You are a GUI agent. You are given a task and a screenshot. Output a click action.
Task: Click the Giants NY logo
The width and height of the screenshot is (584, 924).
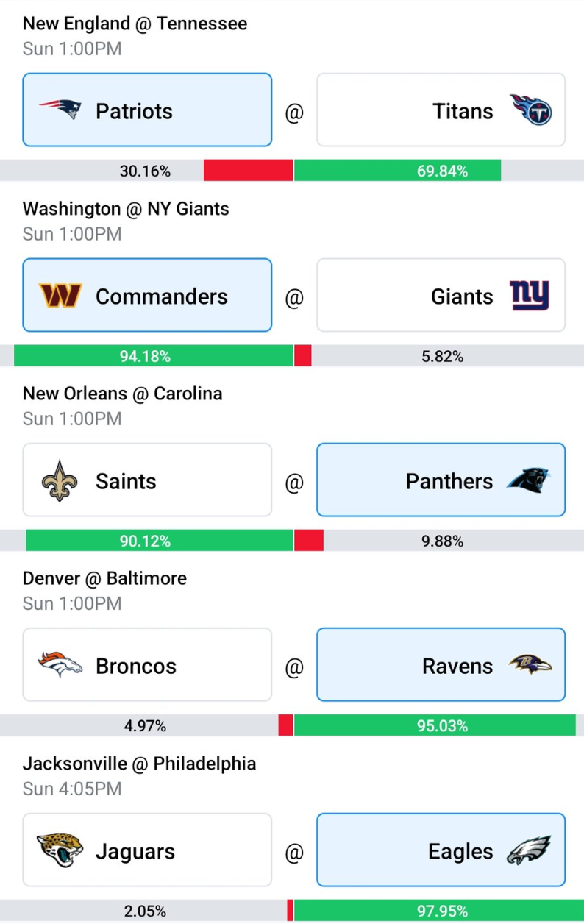tap(530, 296)
